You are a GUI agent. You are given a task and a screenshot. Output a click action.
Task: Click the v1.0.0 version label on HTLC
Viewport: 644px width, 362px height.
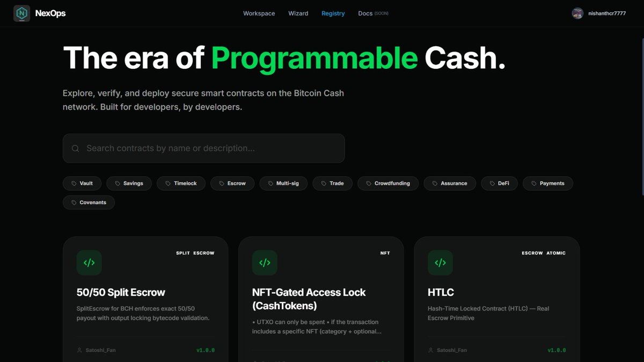[x=557, y=350]
